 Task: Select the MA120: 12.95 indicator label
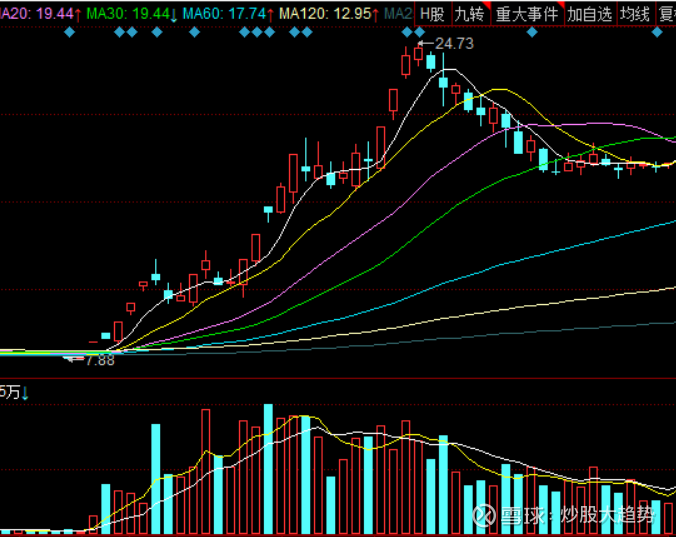(x=329, y=14)
